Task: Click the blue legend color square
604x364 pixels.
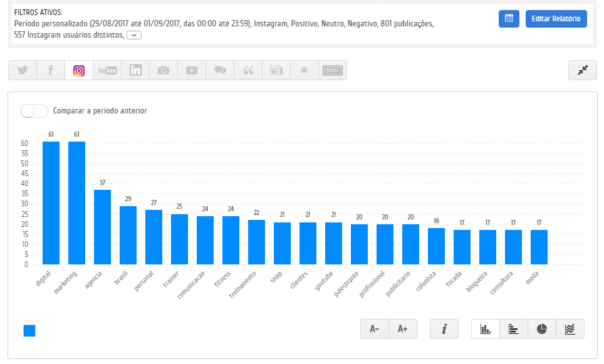Action: (x=29, y=331)
